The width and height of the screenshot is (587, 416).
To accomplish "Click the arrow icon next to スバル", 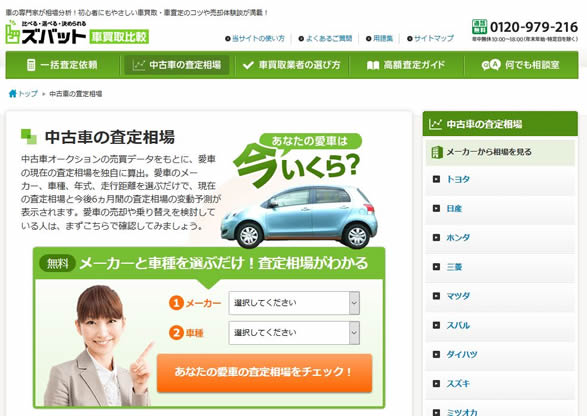I will pyautogui.click(x=436, y=325).
